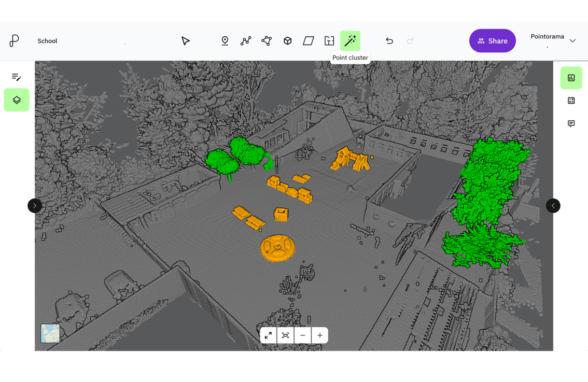
Task: Open the Pointorama logo home link
Action: coord(15,41)
